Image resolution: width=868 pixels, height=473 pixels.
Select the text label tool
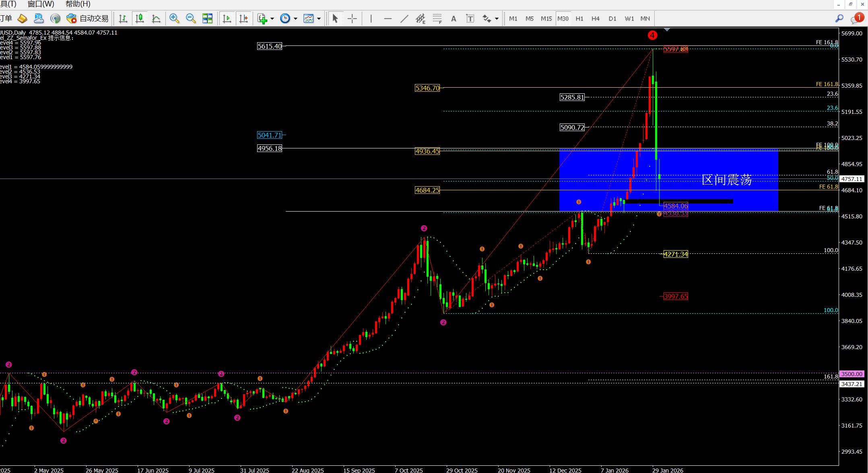(470, 19)
